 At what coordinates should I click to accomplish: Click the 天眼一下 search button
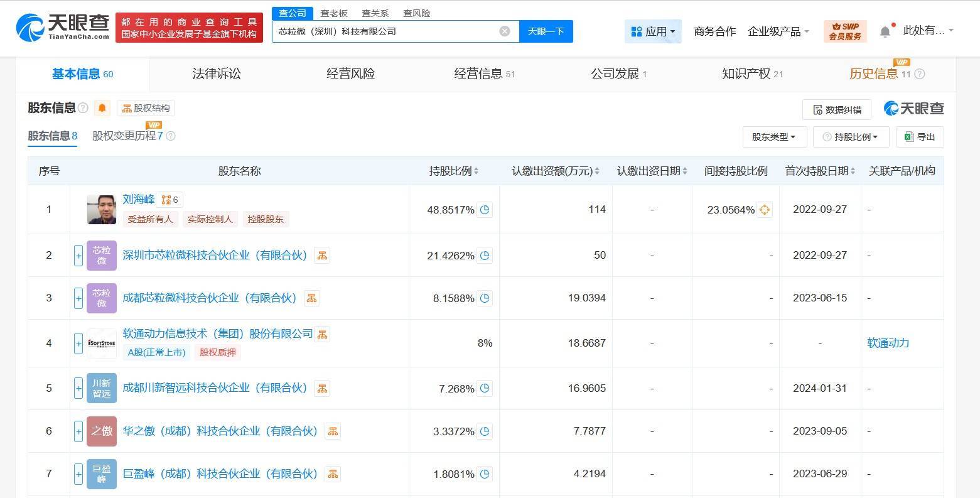click(x=546, y=31)
